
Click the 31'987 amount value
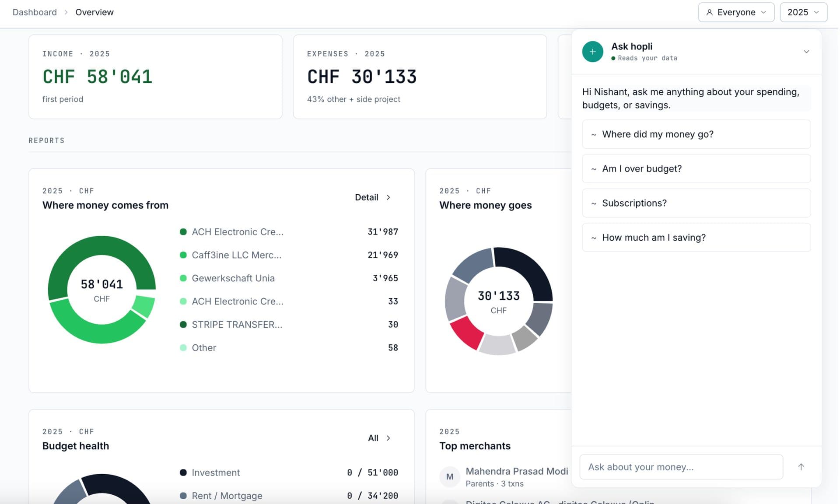pyautogui.click(x=382, y=232)
